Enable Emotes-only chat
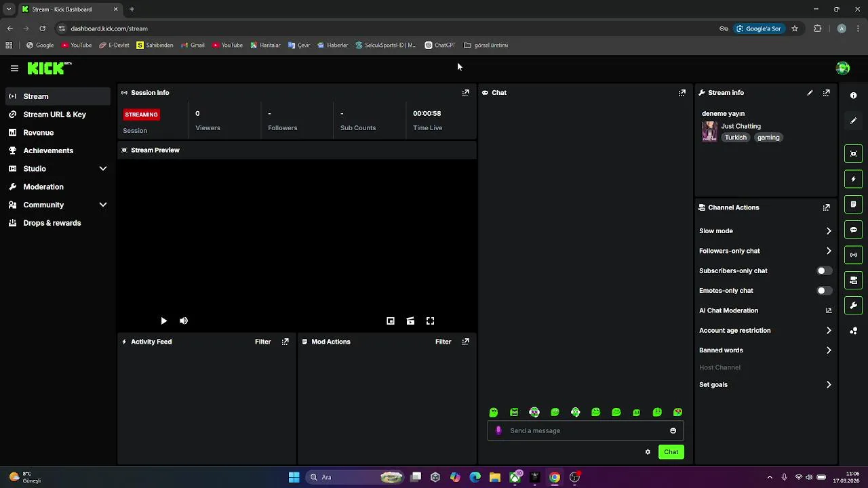Viewport: 868px width, 488px height. 824,291
